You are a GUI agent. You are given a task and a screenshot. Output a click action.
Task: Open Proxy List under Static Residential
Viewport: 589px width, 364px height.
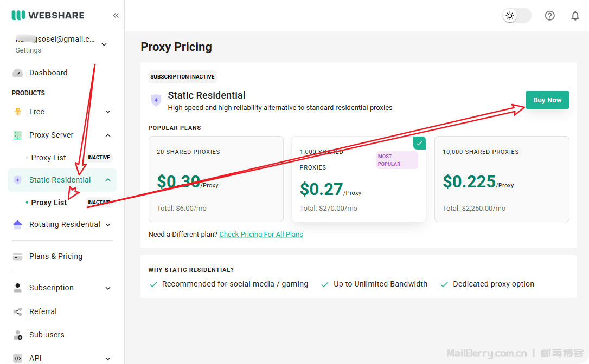(49, 203)
